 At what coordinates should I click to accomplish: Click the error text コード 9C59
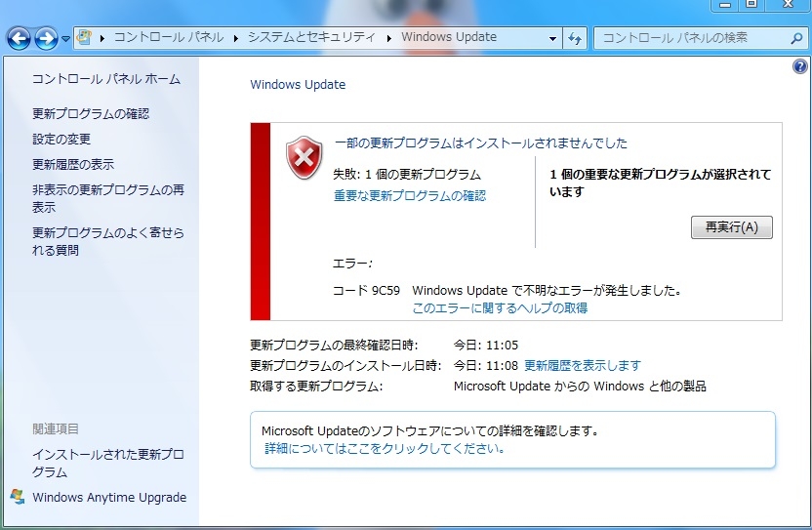point(366,290)
